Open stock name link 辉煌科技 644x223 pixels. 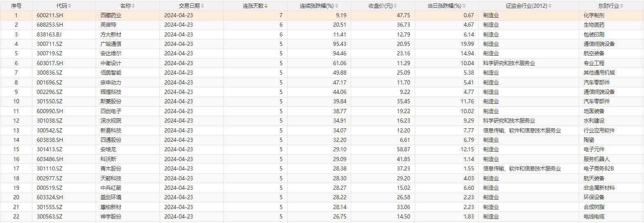[x=111, y=92]
